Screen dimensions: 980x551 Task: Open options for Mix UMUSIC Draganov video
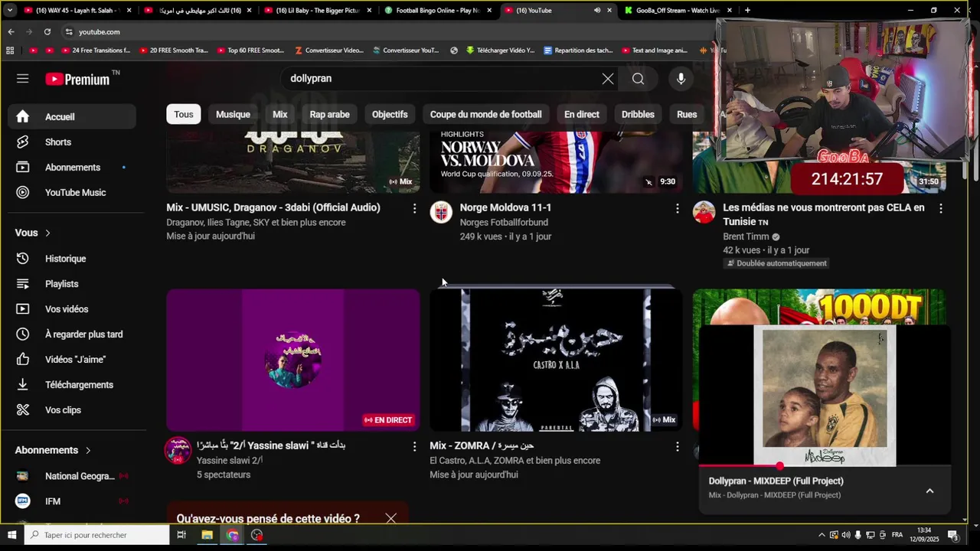(x=414, y=208)
